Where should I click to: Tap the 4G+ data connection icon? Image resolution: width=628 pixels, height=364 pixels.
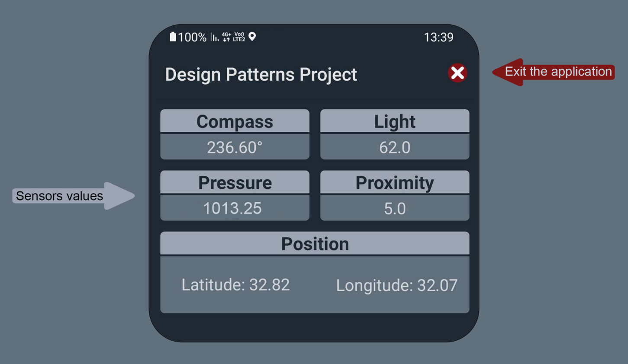click(227, 37)
